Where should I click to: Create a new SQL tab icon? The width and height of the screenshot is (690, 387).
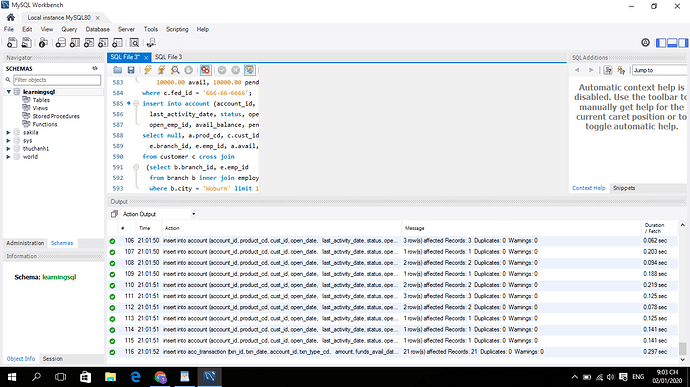(x=12, y=43)
